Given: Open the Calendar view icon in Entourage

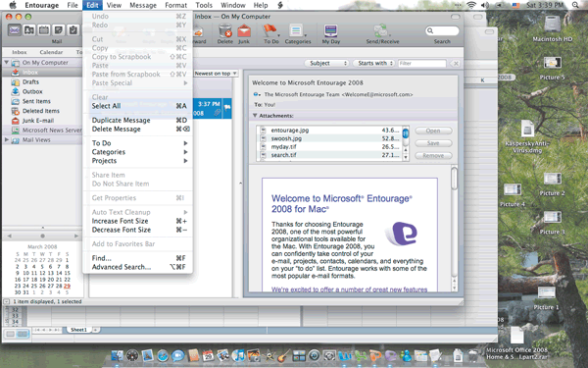Looking at the screenshot, I should (x=44, y=30).
